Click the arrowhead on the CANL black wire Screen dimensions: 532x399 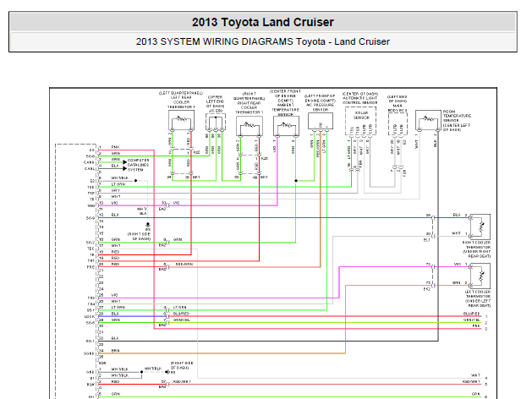[x=124, y=168]
